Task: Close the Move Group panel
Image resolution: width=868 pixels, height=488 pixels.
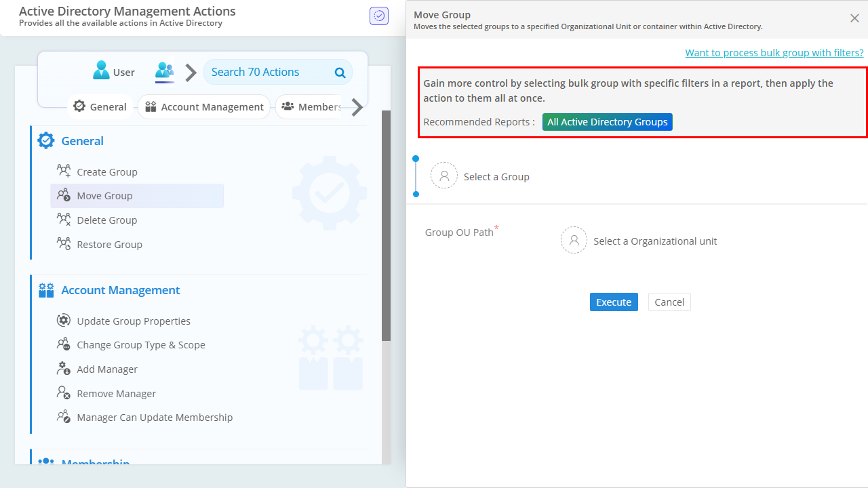Action: (854, 18)
